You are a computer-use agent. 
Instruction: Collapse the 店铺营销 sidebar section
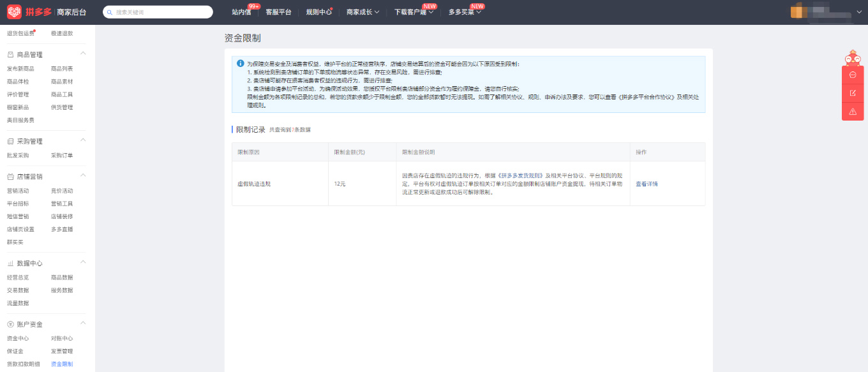83,176
